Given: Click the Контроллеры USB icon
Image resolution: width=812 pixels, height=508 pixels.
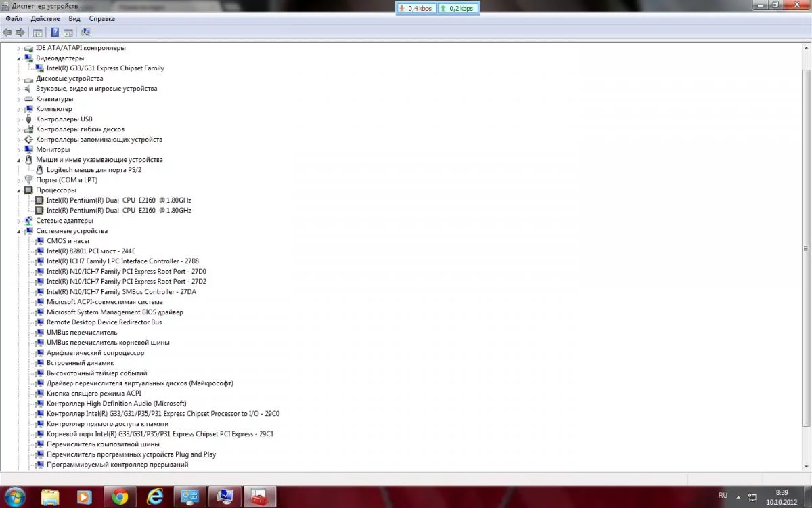Looking at the screenshot, I should (x=28, y=119).
